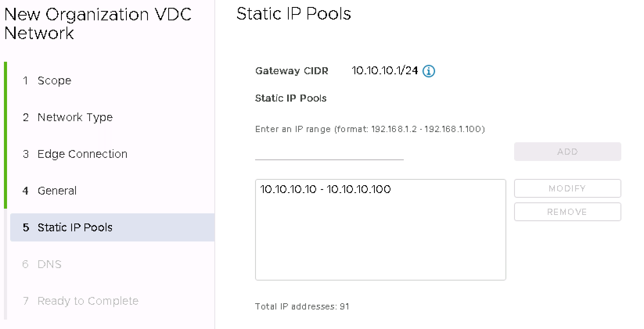Click the IP range input field
Screen dimensions: 644x329
pos(329,152)
